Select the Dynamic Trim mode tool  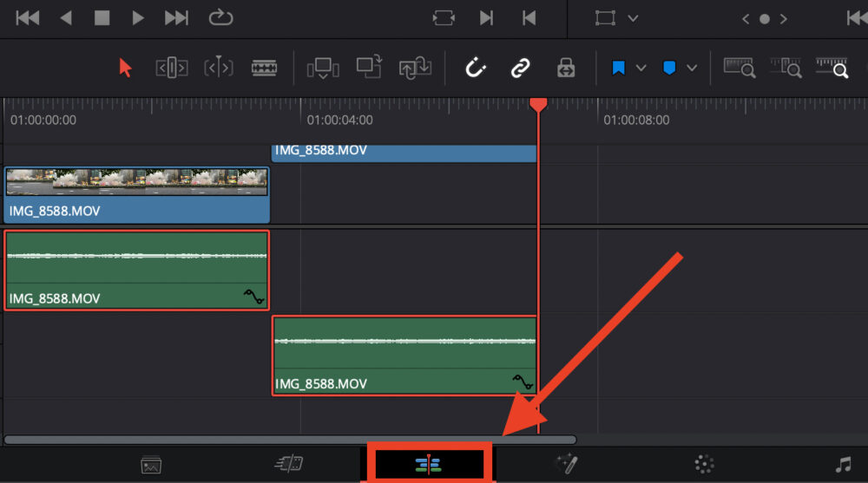[x=218, y=68]
